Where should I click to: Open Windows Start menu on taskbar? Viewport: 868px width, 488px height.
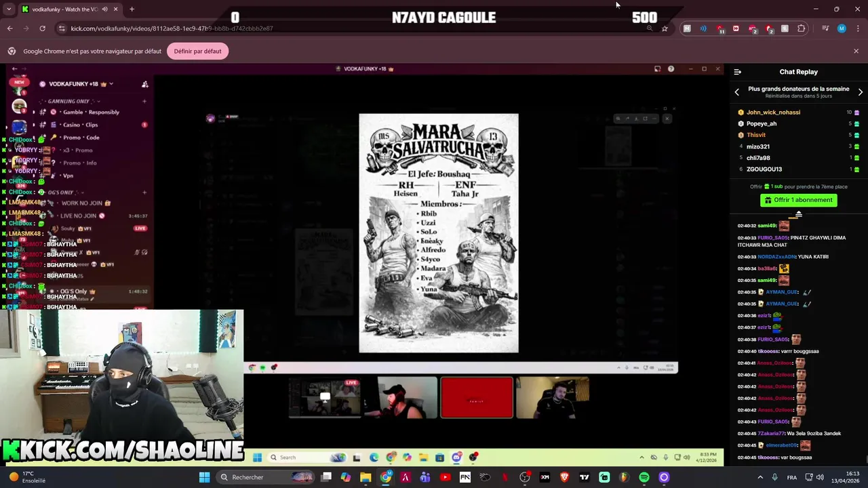point(204,477)
